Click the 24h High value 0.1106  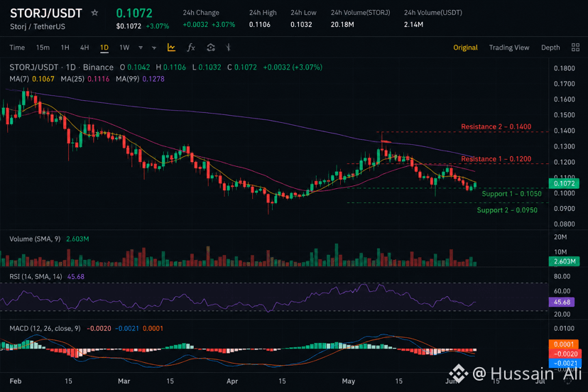point(259,25)
